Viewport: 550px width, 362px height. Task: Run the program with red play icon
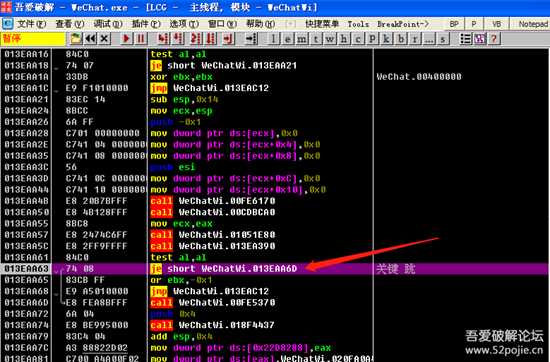point(126,39)
